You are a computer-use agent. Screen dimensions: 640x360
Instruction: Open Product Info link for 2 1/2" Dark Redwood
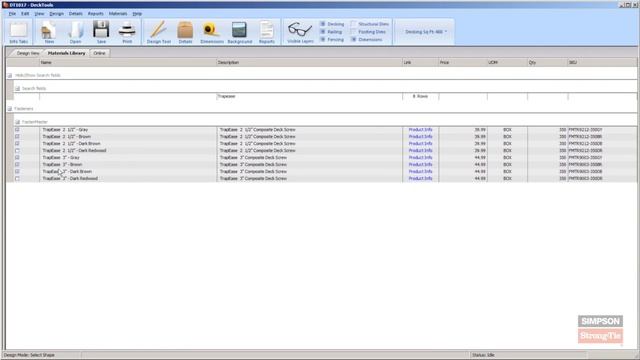tap(420, 151)
